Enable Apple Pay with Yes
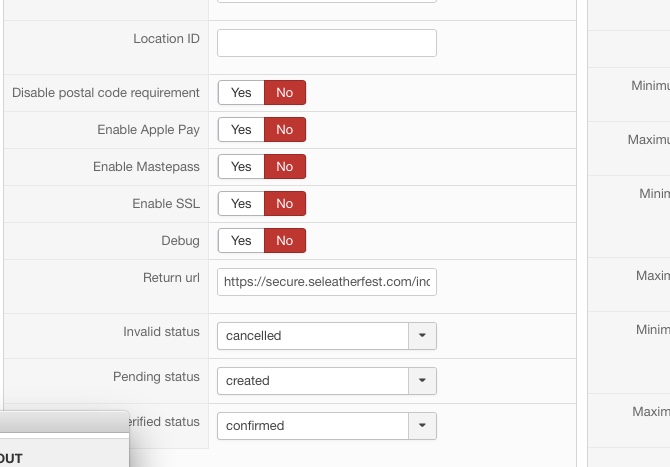The width and height of the screenshot is (670, 467). tap(241, 130)
